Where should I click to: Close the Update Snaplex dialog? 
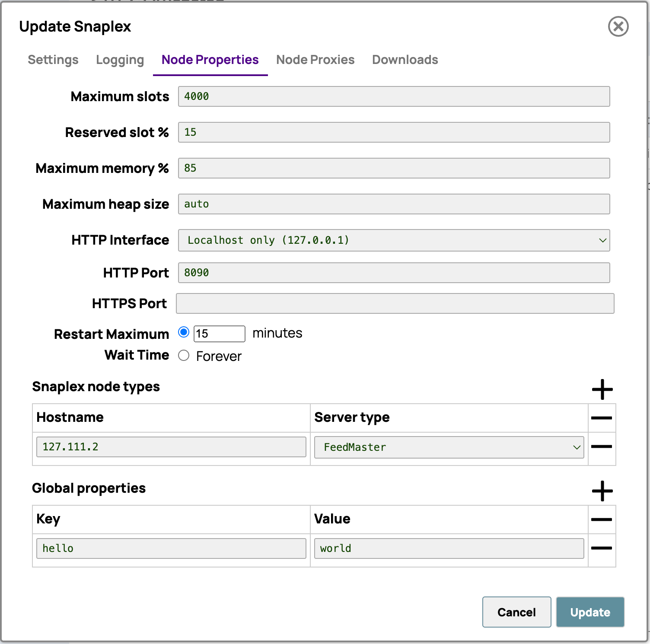pyautogui.click(x=618, y=26)
